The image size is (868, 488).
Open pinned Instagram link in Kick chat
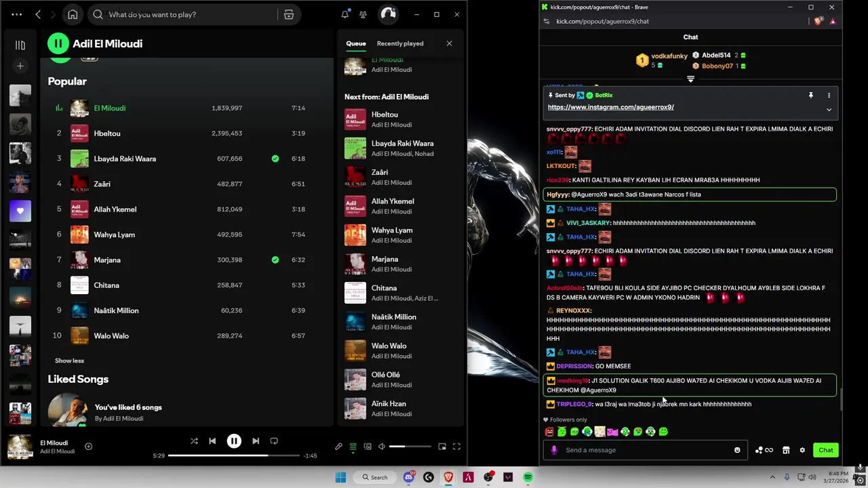pos(610,107)
